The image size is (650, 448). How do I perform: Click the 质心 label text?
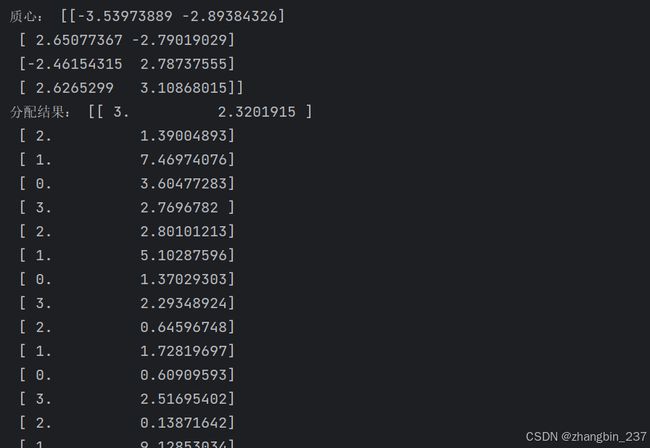tap(23, 17)
